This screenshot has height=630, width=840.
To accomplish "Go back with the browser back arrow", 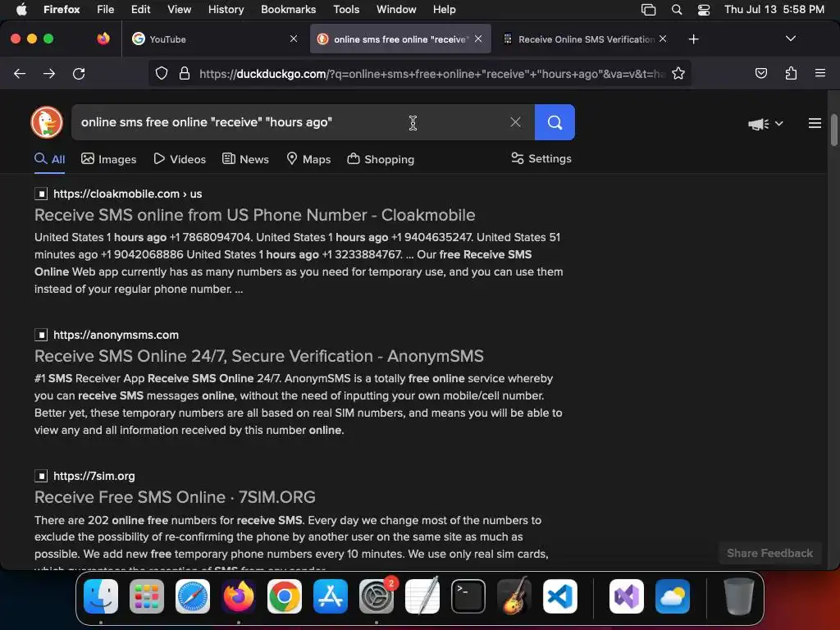I will tap(20, 73).
